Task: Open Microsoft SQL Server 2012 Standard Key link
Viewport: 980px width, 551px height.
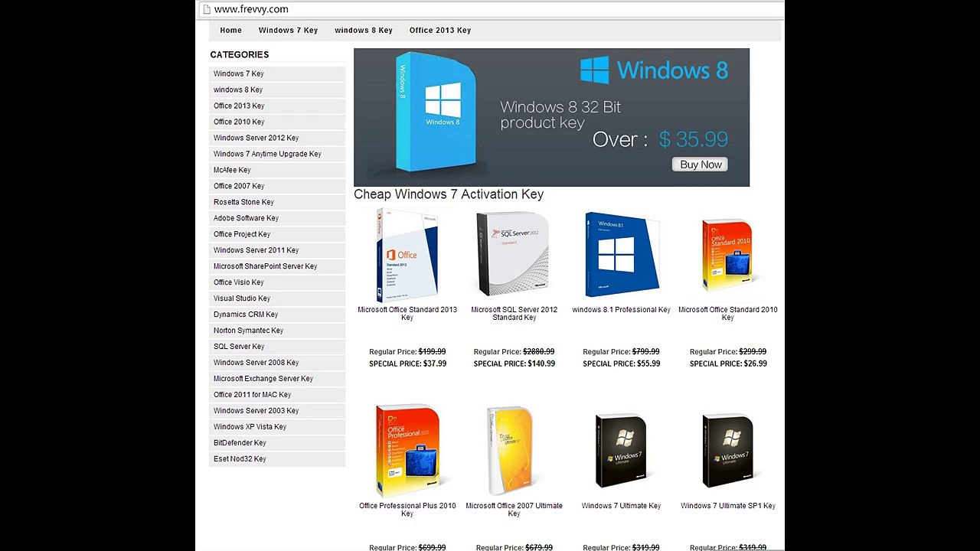Action: tap(514, 314)
